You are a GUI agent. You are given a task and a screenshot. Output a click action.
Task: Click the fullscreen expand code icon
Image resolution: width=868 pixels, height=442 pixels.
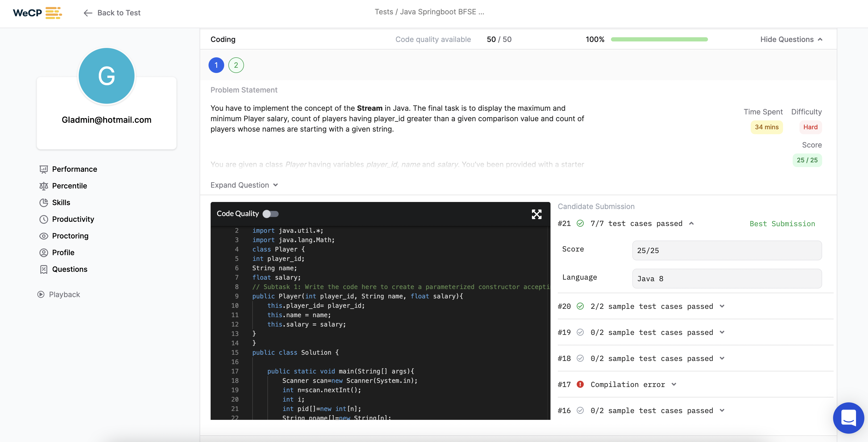tap(536, 214)
